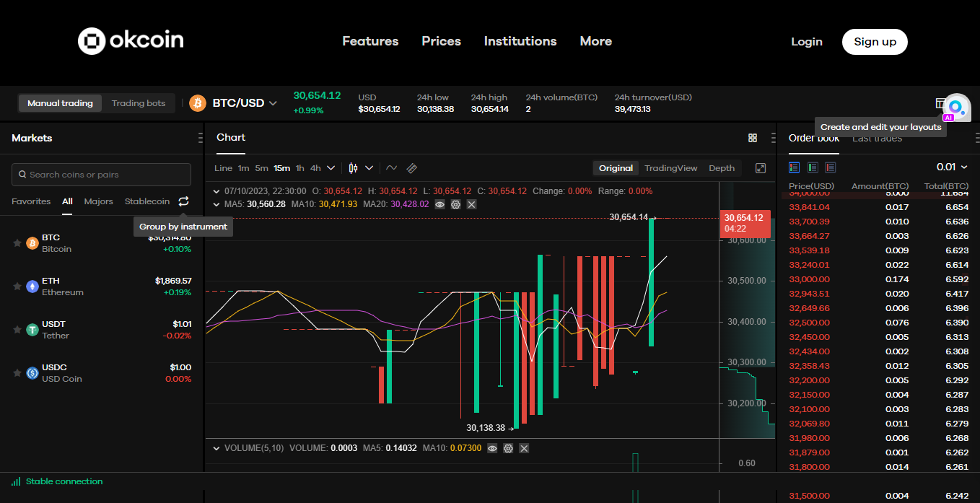The image size is (980, 503).
Task: Open the Okcoin logo home link
Action: (131, 41)
